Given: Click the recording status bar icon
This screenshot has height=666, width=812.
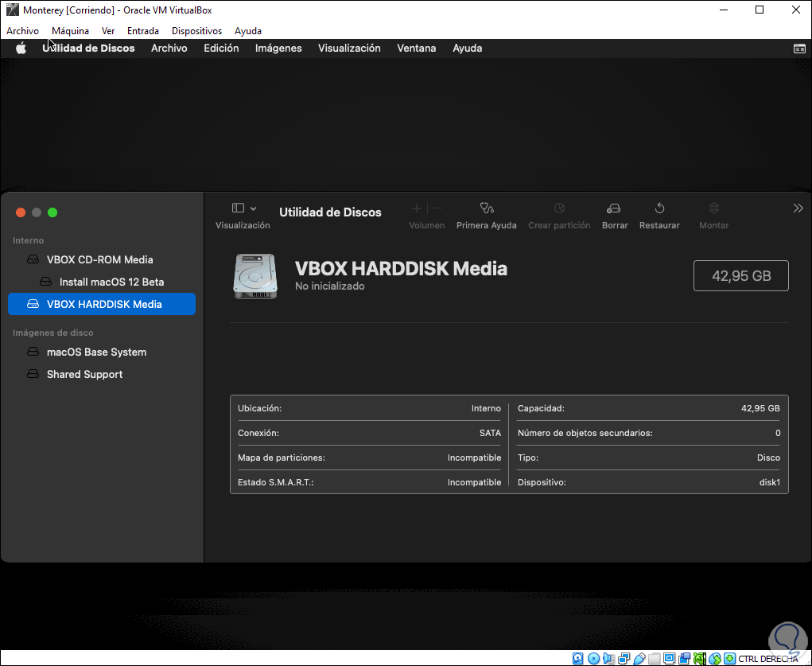Looking at the screenshot, I should click(x=685, y=659).
